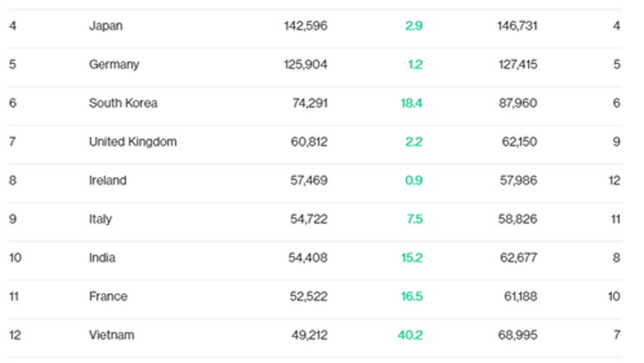Select India's green 15.2 growth figure
This screenshot has width=644, height=363.
(x=412, y=258)
